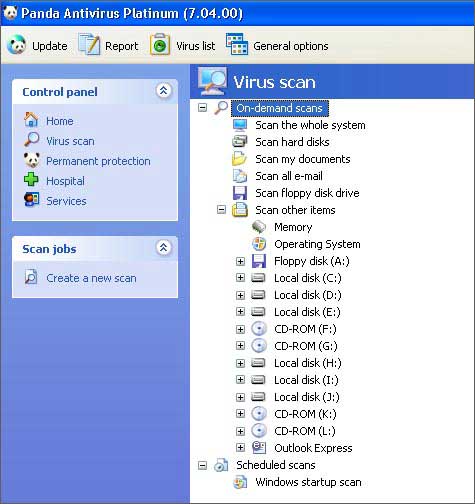Click the Hospital green cross icon
The image size is (475, 504).
[x=31, y=179]
